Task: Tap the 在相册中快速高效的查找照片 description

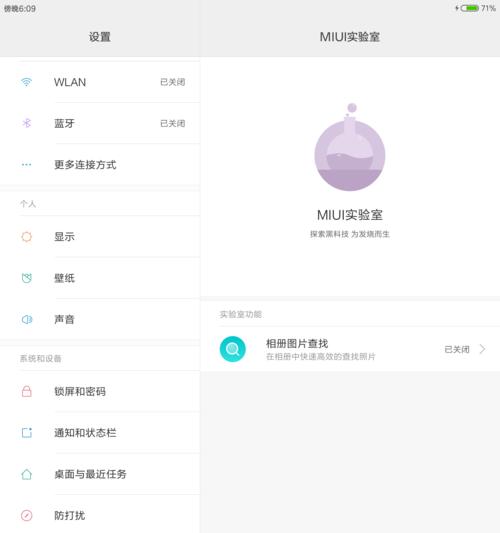Action: (x=321, y=357)
